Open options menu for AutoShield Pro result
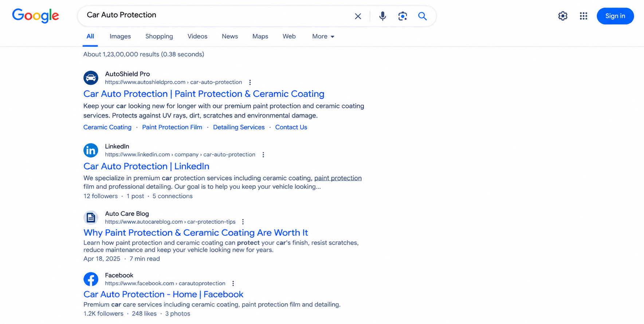This screenshot has width=644, height=324. click(x=250, y=82)
